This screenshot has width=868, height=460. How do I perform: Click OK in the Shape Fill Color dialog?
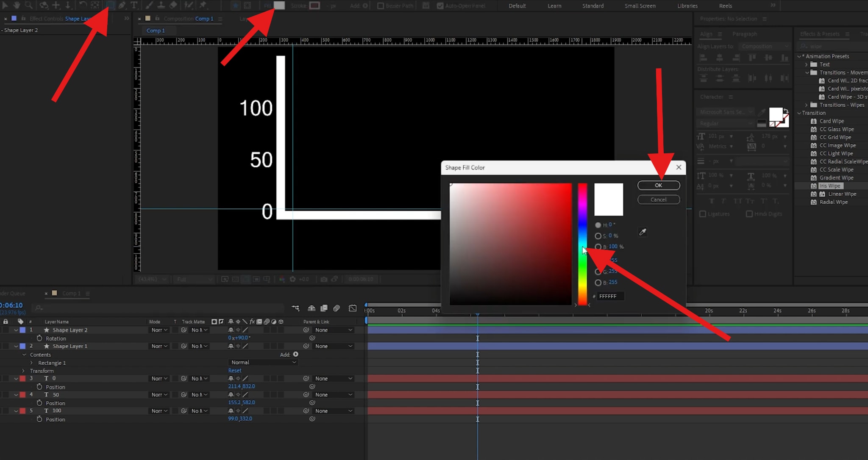tap(658, 185)
